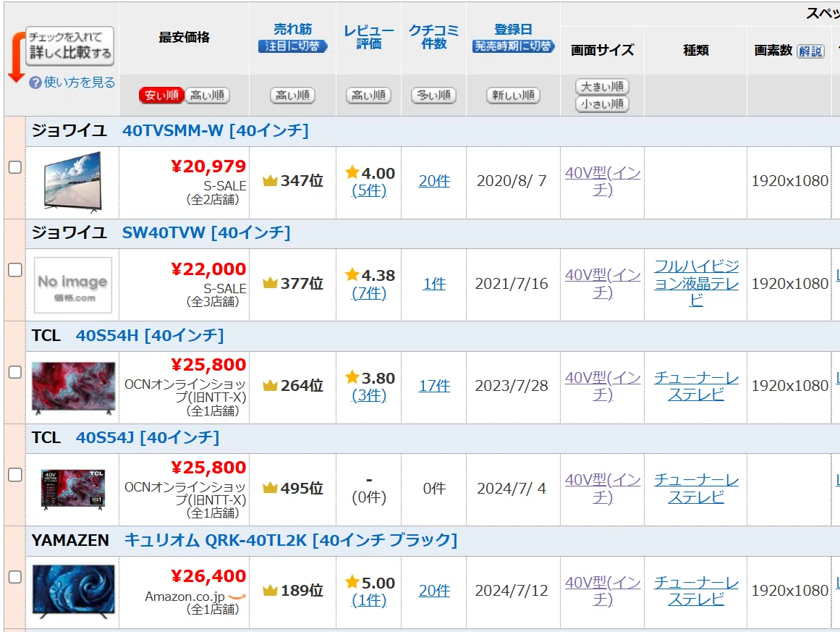The width and height of the screenshot is (840, 632).
Task: Check the box for SW40TVW row
Action: point(15,269)
